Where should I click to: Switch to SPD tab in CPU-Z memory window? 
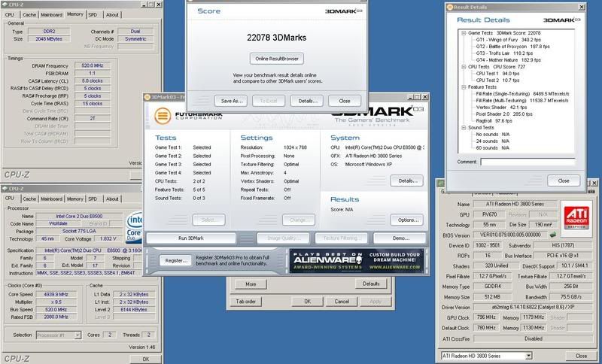coord(93,14)
